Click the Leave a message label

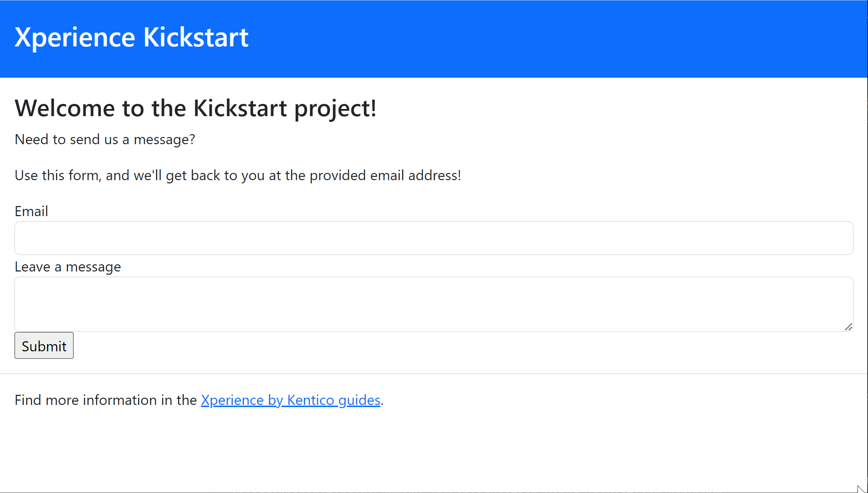(68, 267)
